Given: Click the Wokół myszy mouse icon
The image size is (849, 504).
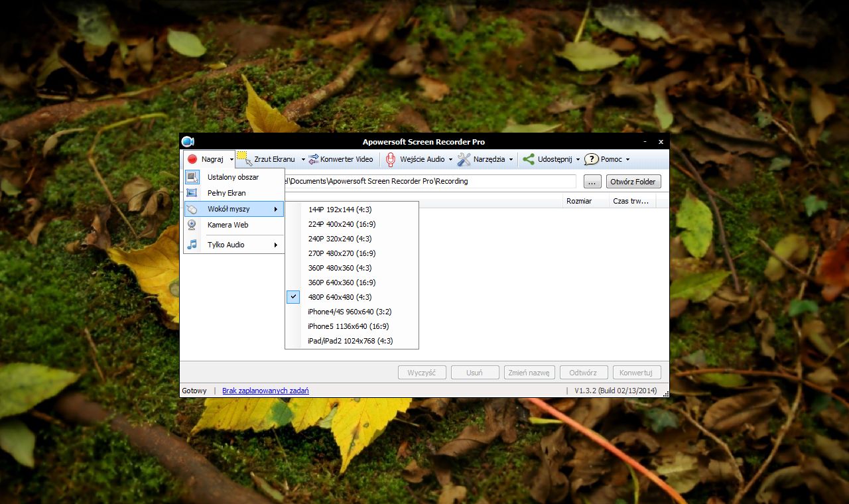Looking at the screenshot, I should coord(192,209).
